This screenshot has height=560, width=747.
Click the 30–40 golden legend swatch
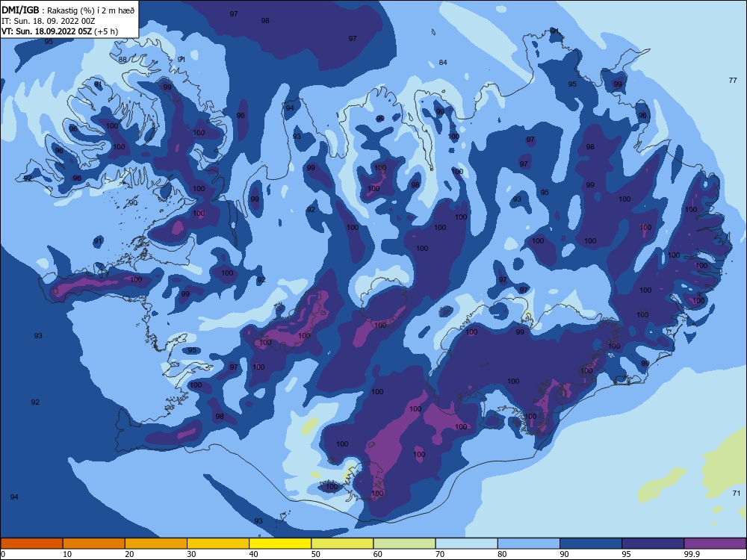[x=218, y=544]
